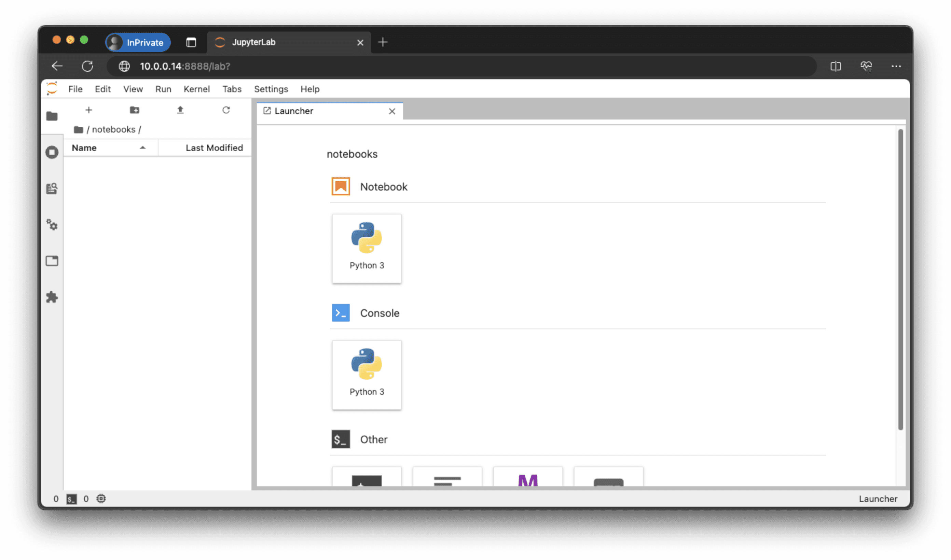The height and width of the screenshot is (560, 951).
Task: Open the tab actions menu icon
Action: (x=191, y=42)
